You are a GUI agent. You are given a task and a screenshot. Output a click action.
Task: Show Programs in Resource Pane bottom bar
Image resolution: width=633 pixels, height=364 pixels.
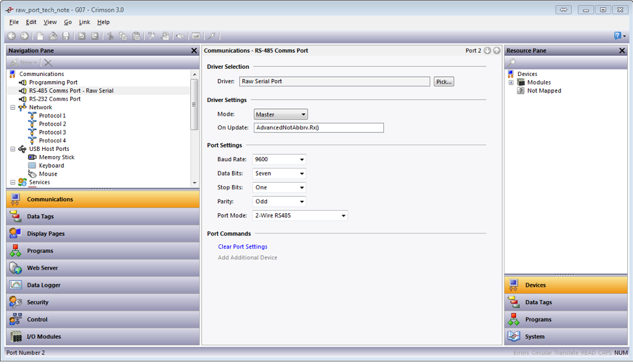point(566,319)
